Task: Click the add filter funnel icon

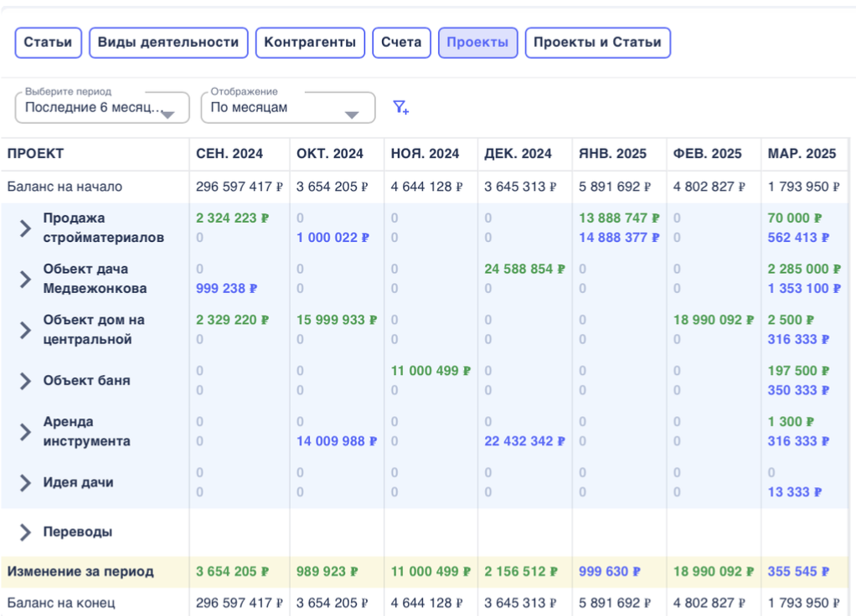Action: pos(400,107)
